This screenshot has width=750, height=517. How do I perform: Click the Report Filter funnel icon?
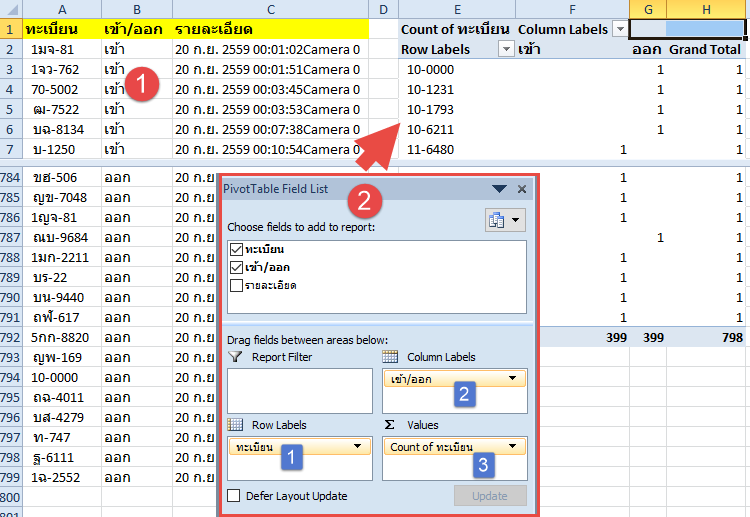tap(235, 357)
